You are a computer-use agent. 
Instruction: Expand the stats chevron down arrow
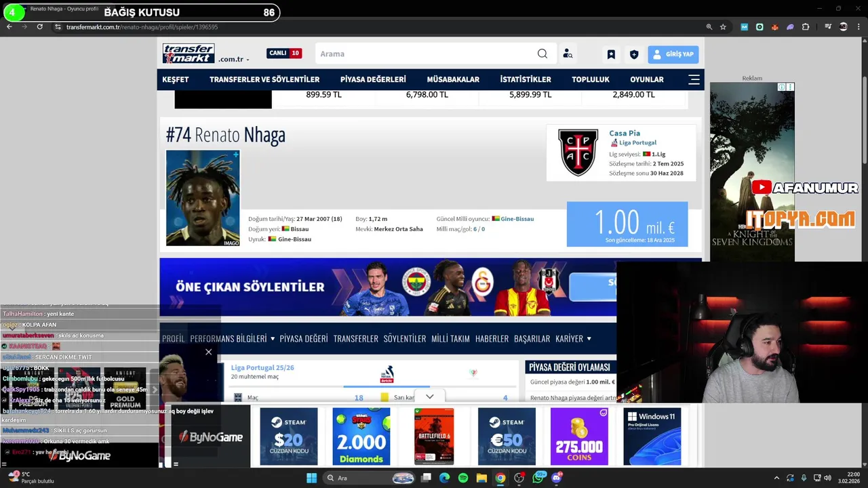(x=429, y=396)
